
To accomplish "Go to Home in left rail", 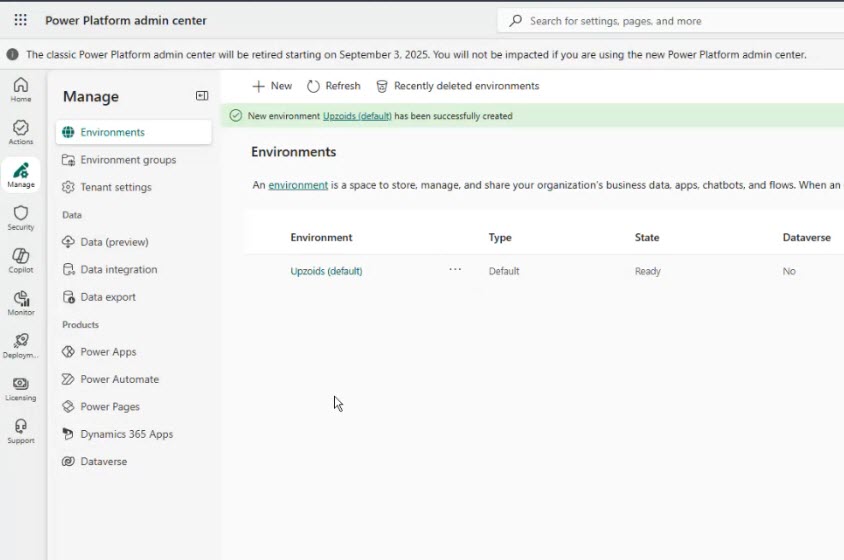I will click(21, 90).
